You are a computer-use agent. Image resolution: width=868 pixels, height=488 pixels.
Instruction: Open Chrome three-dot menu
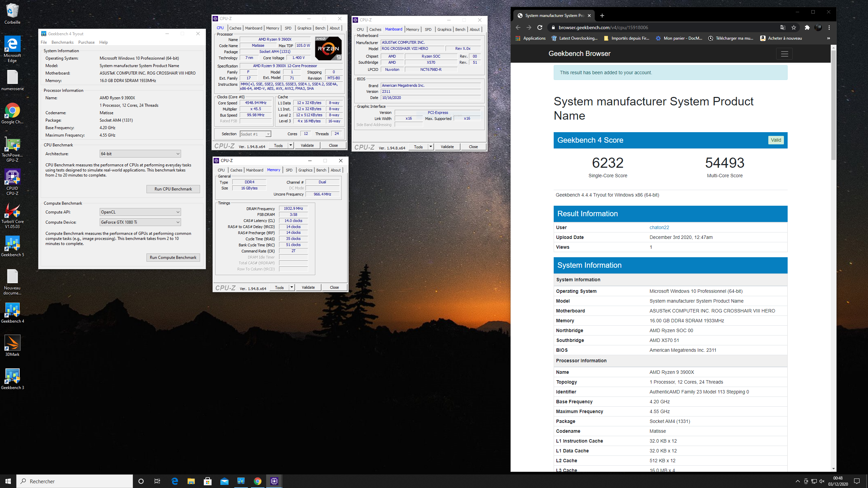click(829, 27)
